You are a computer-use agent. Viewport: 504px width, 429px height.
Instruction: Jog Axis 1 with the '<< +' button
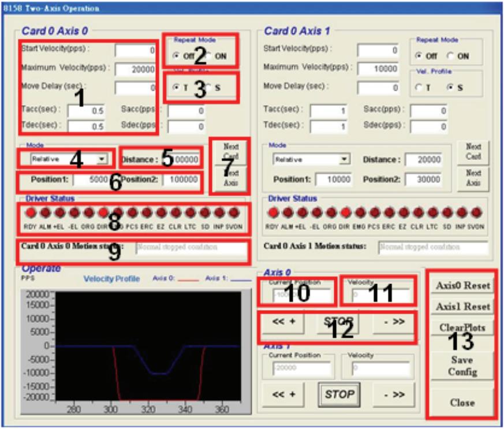point(283,394)
